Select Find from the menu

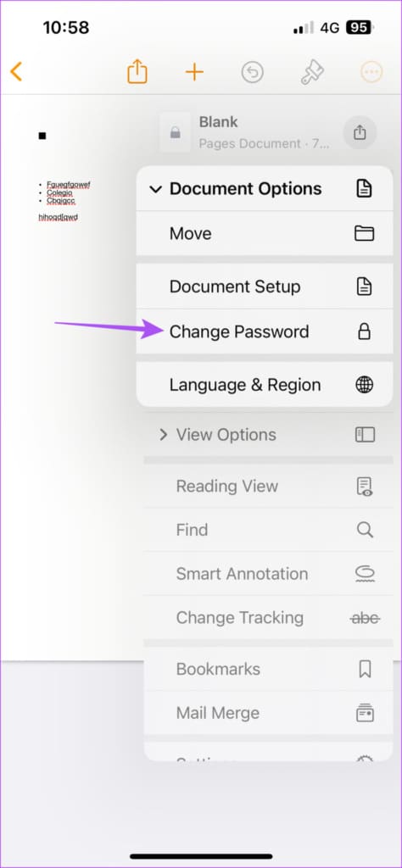pyautogui.click(x=268, y=530)
